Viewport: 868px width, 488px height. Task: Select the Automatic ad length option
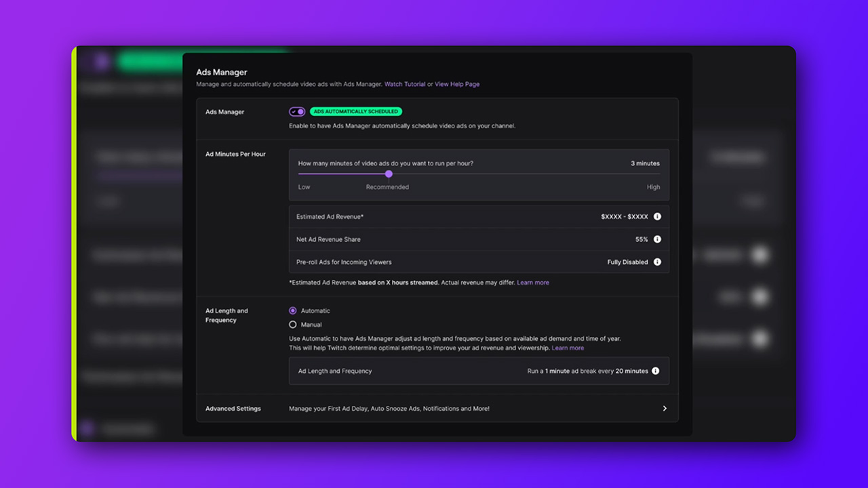pyautogui.click(x=293, y=310)
